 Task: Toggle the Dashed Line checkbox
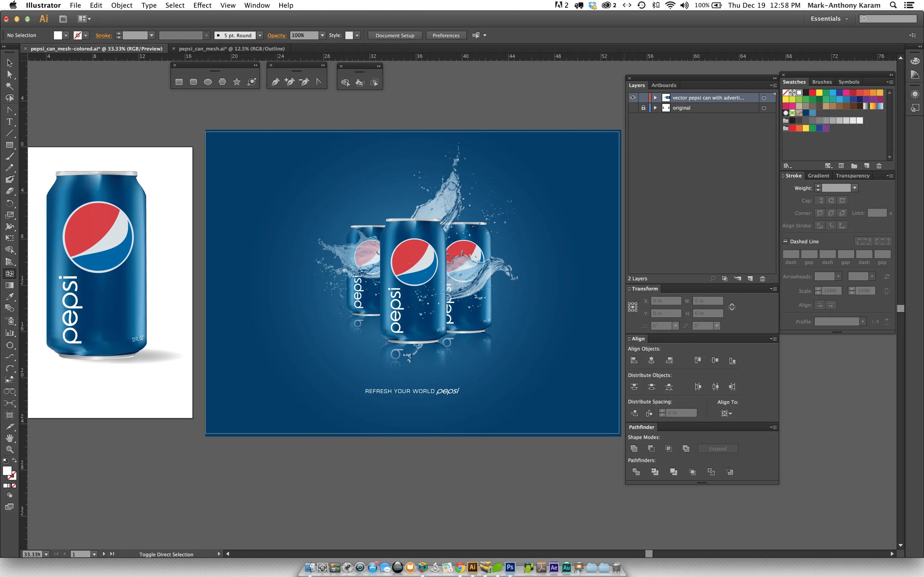[x=785, y=241]
